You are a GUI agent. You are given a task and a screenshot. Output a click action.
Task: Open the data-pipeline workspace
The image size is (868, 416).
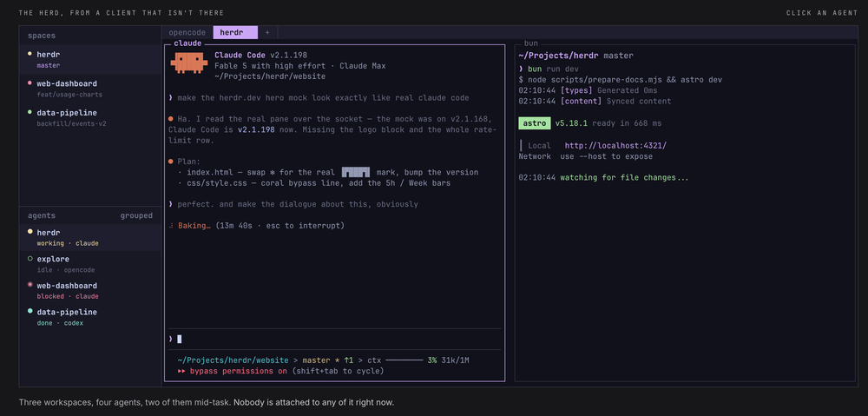tap(90, 117)
